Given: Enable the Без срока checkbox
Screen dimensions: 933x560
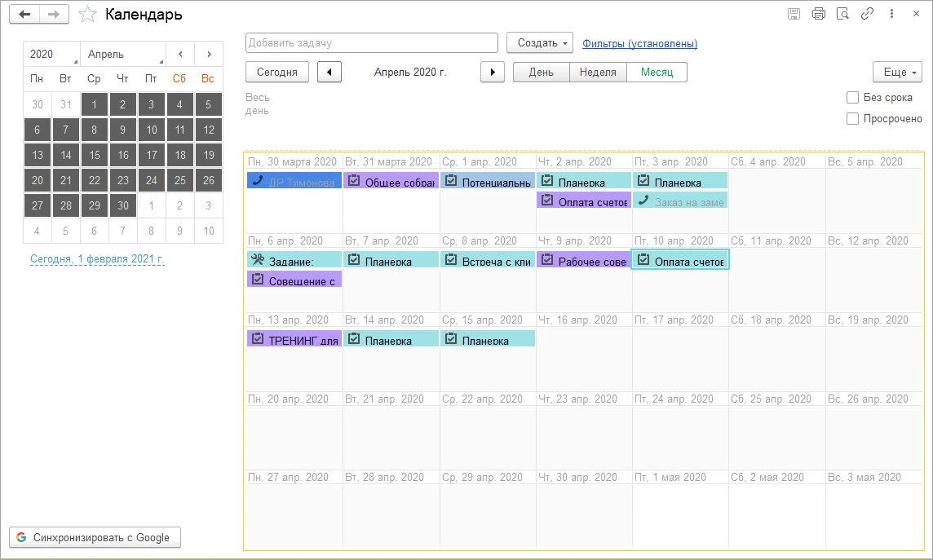Looking at the screenshot, I should [x=852, y=98].
